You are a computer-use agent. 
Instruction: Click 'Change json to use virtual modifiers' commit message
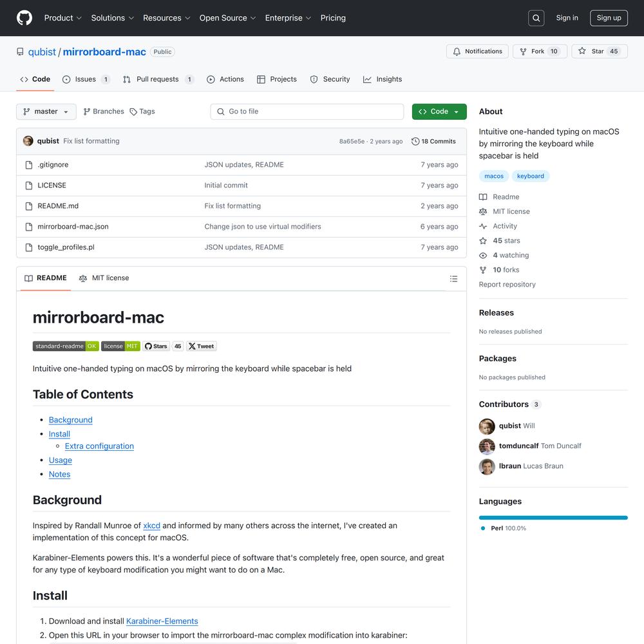(263, 227)
